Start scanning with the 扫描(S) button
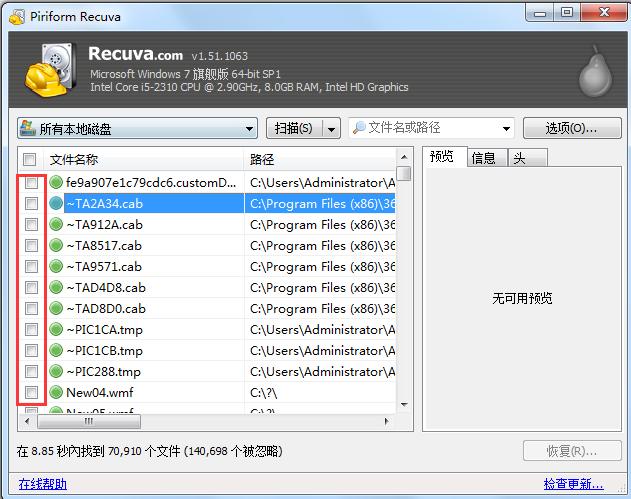The image size is (631, 499). (293, 128)
